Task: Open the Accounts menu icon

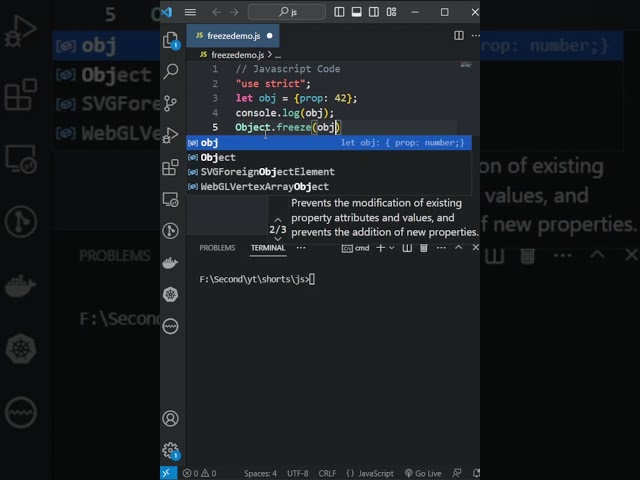Action: click(171, 419)
